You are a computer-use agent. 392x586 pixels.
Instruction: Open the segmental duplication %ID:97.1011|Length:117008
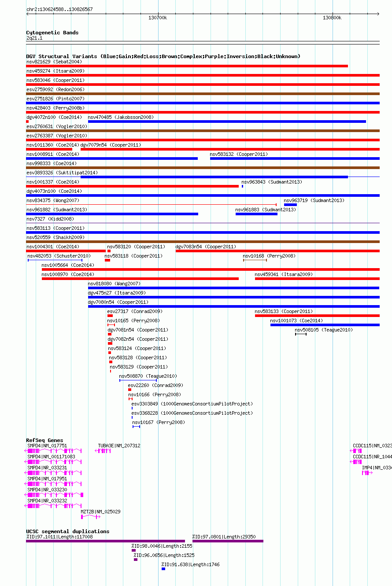pos(59,537)
